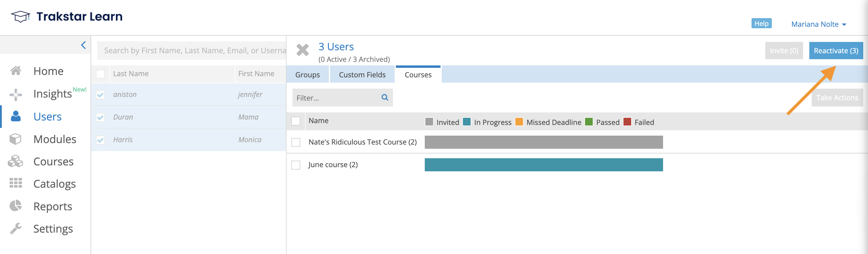Image resolution: width=868 pixels, height=254 pixels.
Task: Open the Users section in the sidebar
Action: tap(47, 116)
